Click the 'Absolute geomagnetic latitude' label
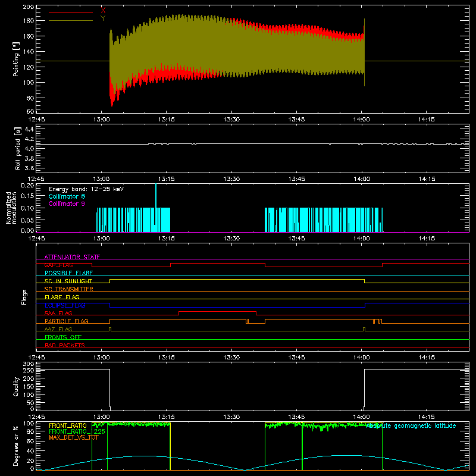The width and height of the screenshot is (476, 476). pyautogui.click(x=411, y=425)
